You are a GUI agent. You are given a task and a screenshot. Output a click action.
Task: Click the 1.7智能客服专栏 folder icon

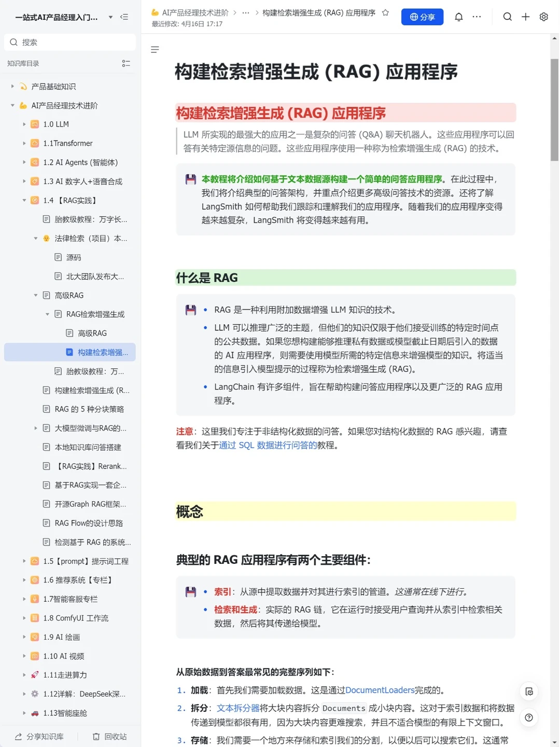coord(35,599)
